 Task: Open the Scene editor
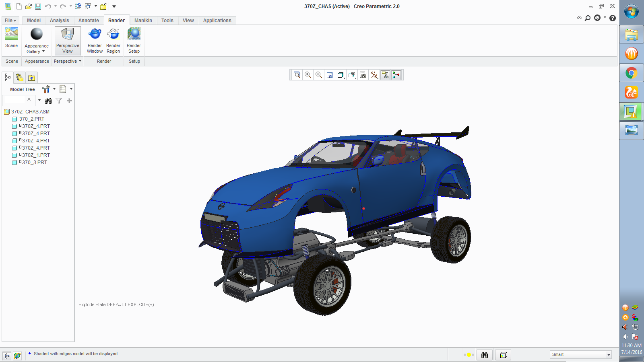click(12, 38)
